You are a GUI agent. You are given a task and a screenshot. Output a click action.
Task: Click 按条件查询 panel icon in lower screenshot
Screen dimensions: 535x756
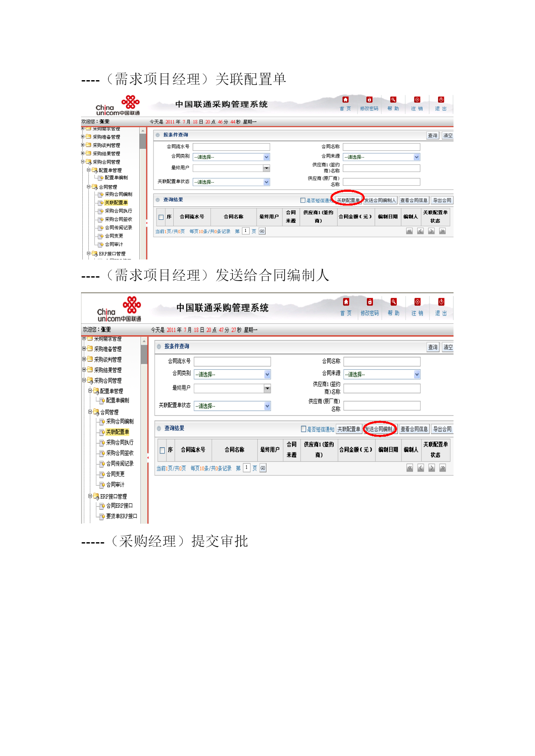(x=159, y=346)
